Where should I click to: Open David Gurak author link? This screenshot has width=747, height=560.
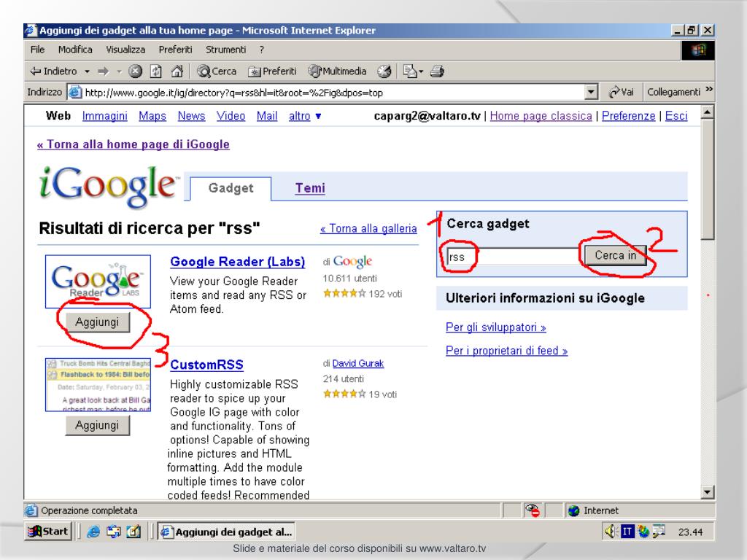[357, 363]
